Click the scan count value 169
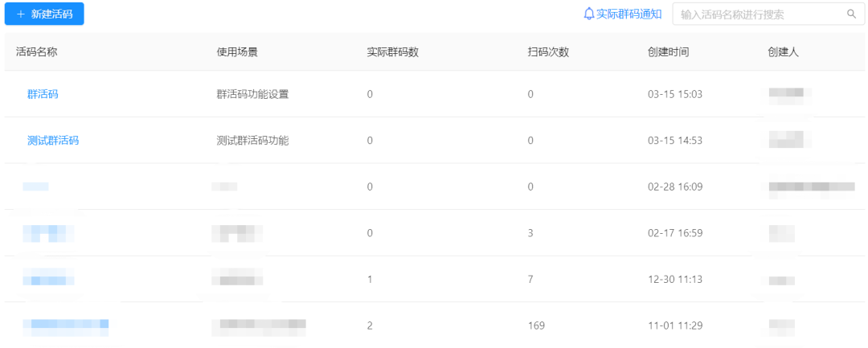This screenshot has width=868, height=348. [536, 325]
